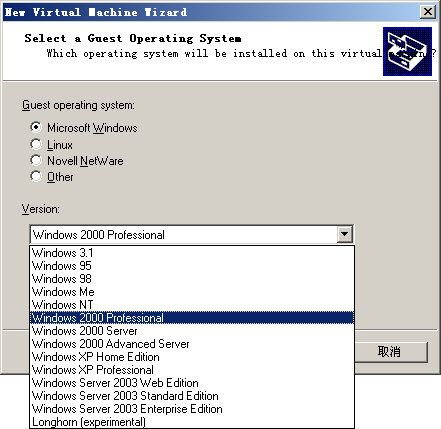Select highlighted Windows 2000 Professional entry

pyautogui.click(x=192, y=318)
